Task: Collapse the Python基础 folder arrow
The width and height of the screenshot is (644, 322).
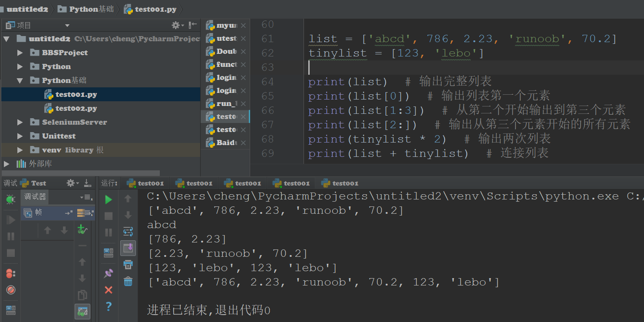Action: tap(20, 80)
